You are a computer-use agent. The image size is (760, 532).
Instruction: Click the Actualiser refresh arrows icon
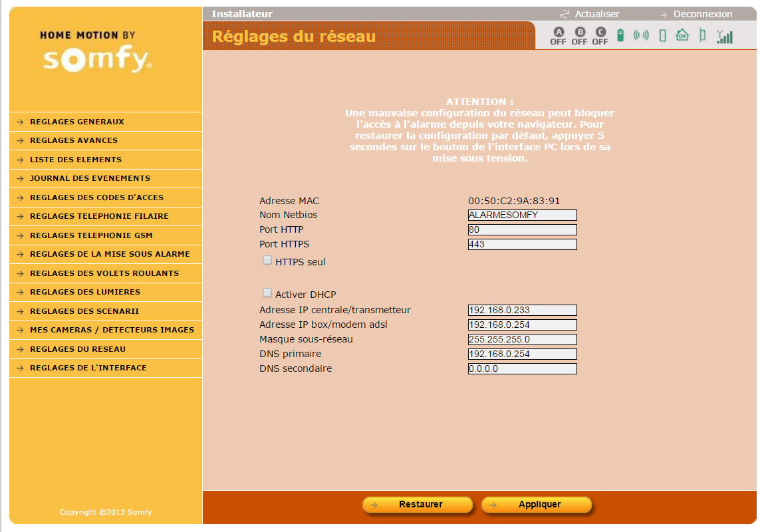[565, 14]
